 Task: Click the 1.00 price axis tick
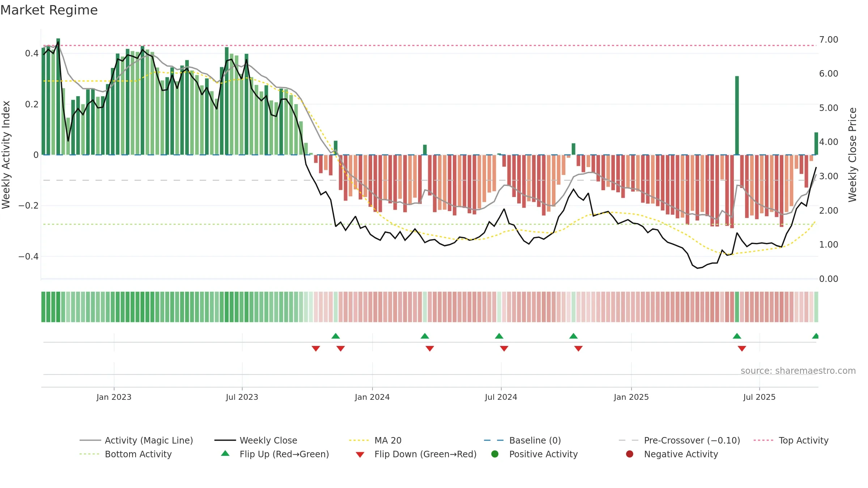tap(829, 244)
